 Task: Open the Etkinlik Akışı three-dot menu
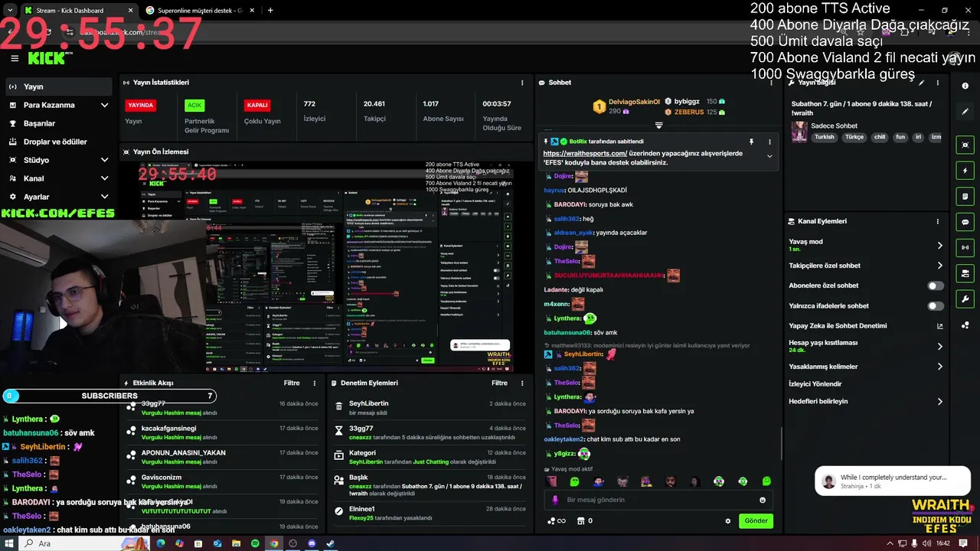click(314, 383)
